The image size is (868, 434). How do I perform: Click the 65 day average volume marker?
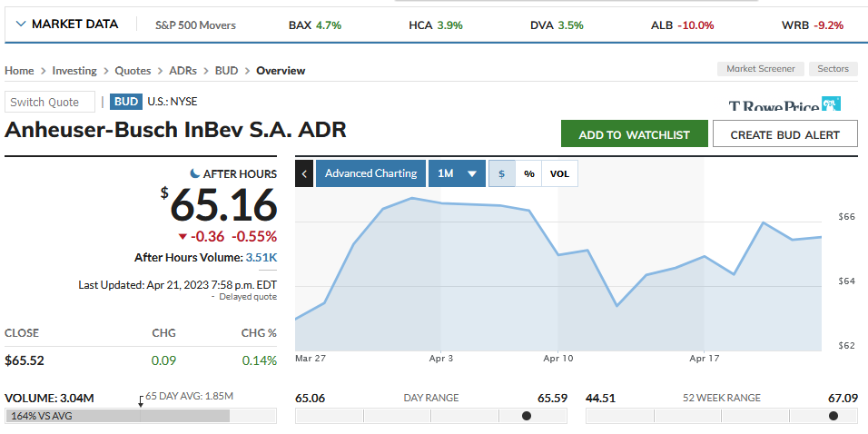tap(141, 401)
